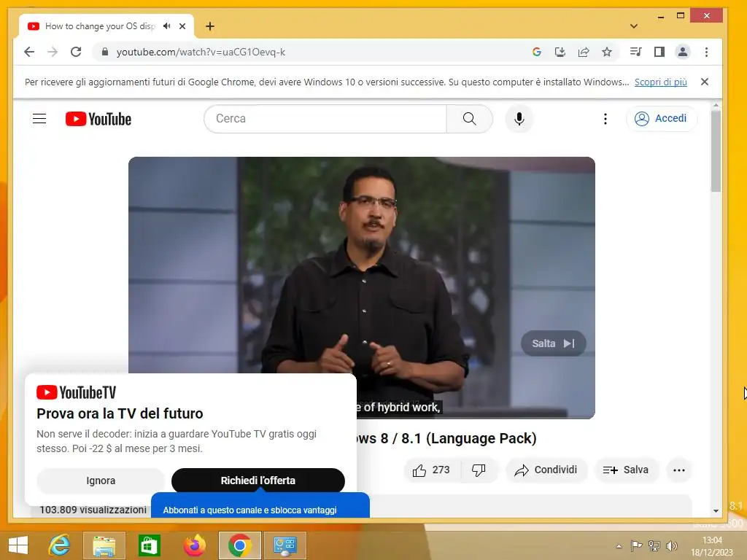
Task: Dismiss the YouTube TV promo with Ignora
Action: [101, 481]
